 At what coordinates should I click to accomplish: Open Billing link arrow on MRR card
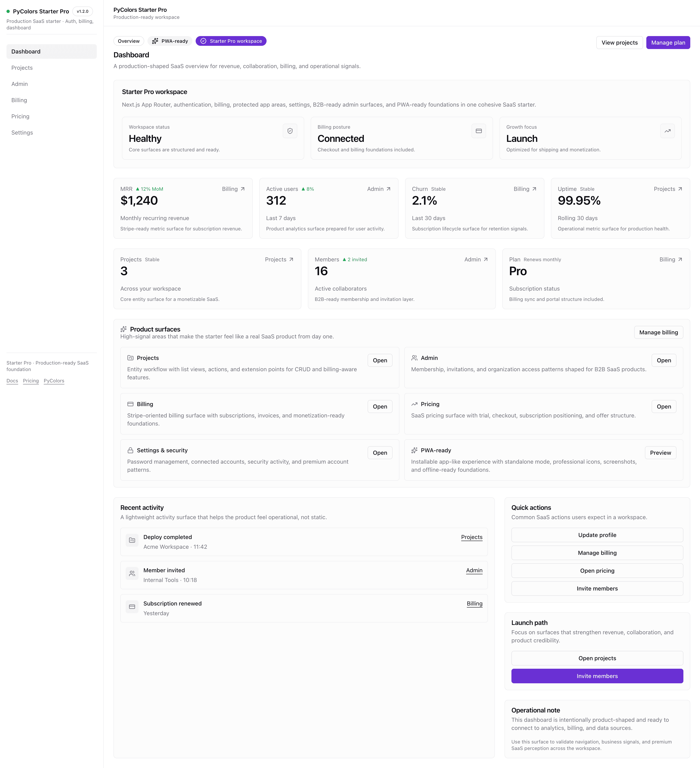tap(243, 189)
